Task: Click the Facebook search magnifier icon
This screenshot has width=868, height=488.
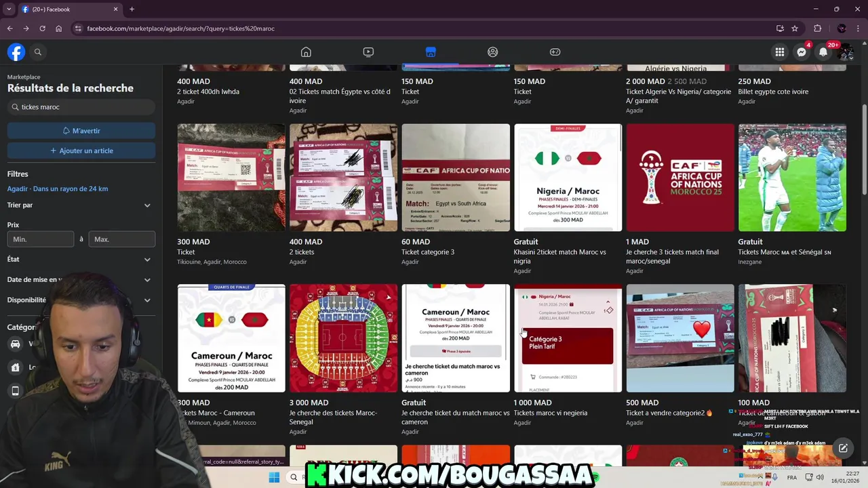Action: [38, 52]
